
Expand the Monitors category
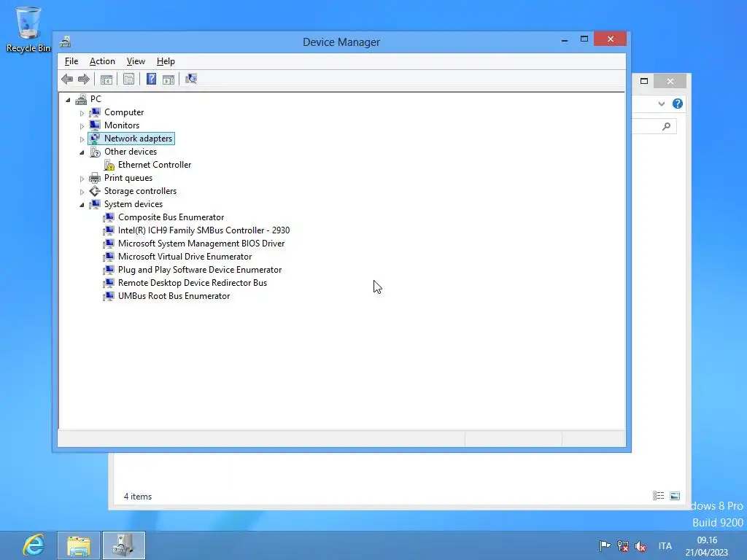(82, 126)
